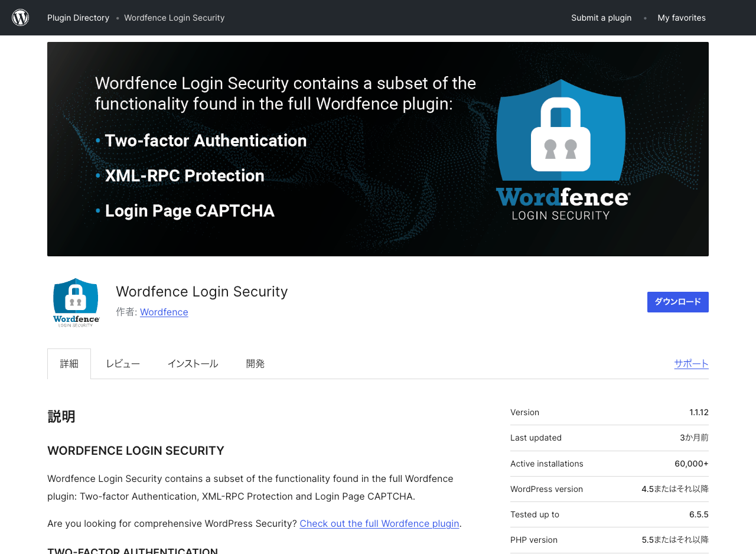Viewport: 756px width, 554px height.
Task: Click the Wordfence Login Security page title
Action: (202, 292)
